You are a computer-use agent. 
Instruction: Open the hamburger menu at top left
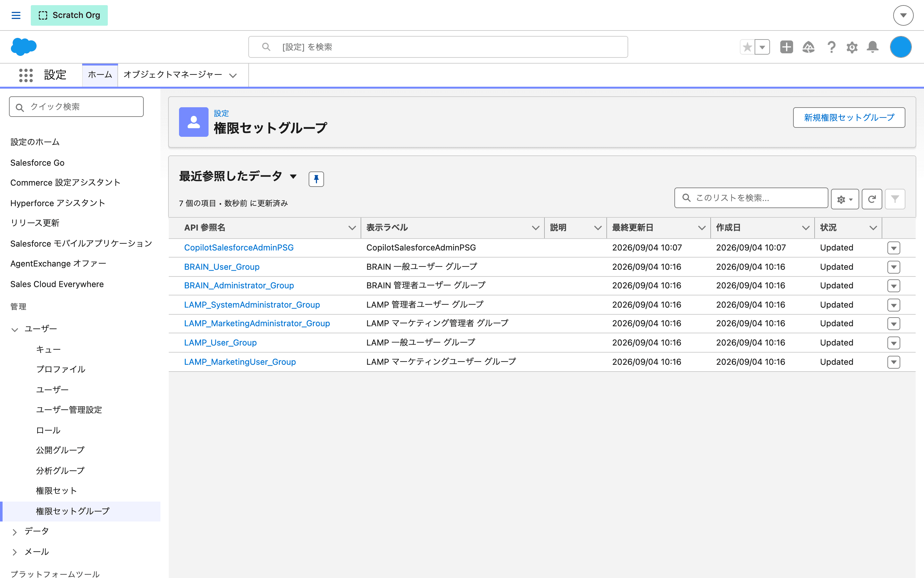(16, 15)
